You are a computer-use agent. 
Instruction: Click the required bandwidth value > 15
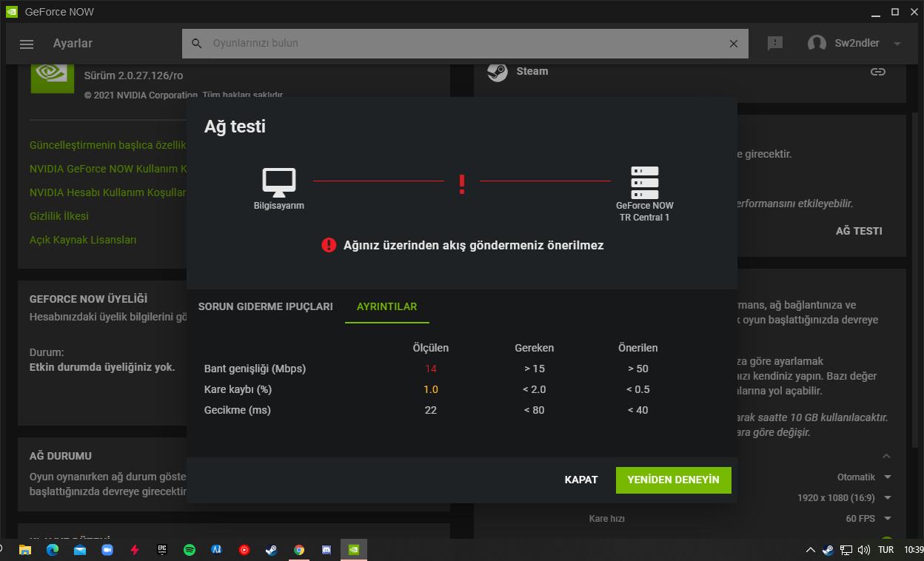pyautogui.click(x=534, y=369)
